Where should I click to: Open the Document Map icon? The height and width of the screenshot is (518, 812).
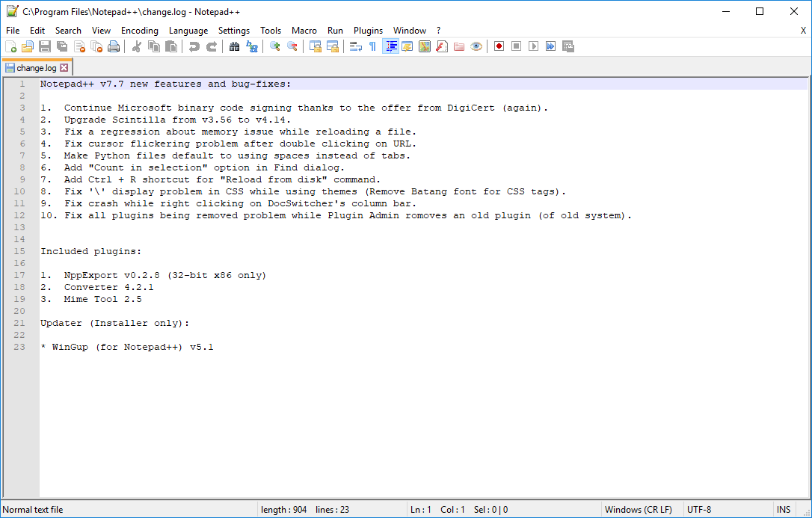click(x=425, y=46)
